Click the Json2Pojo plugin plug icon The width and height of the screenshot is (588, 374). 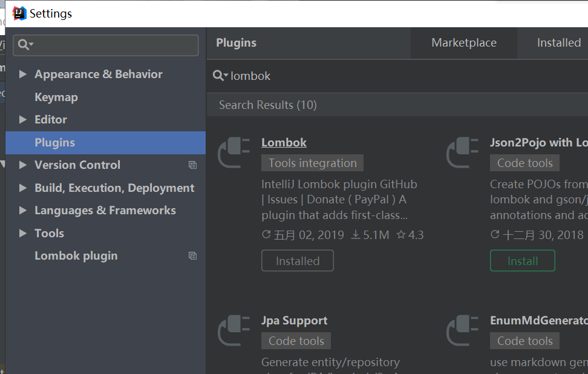coord(462,153)
